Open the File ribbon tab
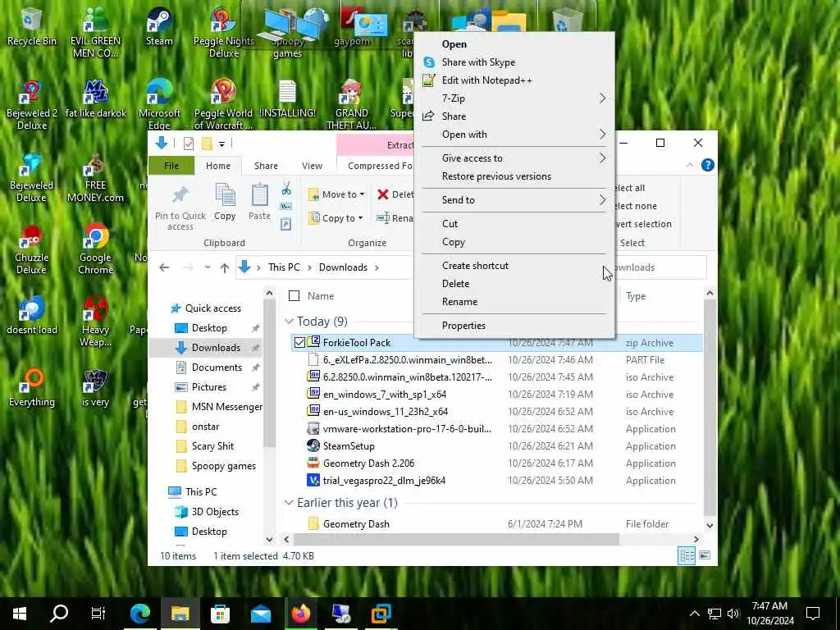This screenshot has width=840, height=630. (171, 166)
